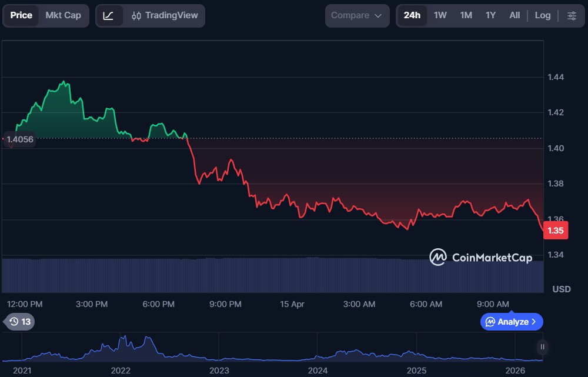Display All time price history
This screenshot has width=588, height=377.
(x=514, y=16)
